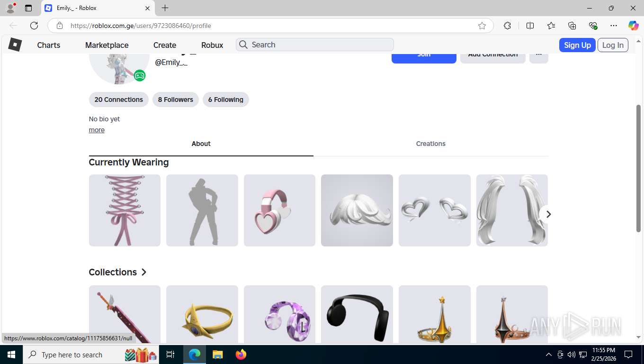Viewport: 644px width, 364px height.
Task: Click the Log In button
Action: click(x=613, y=45)
